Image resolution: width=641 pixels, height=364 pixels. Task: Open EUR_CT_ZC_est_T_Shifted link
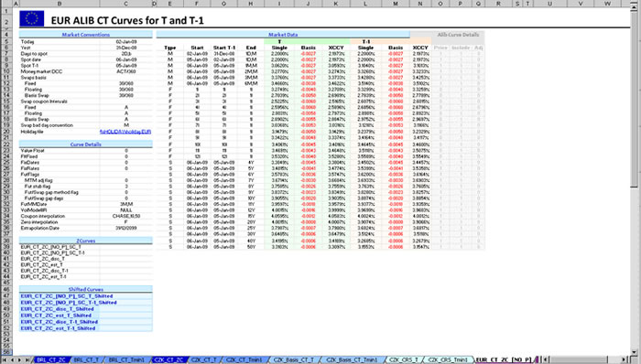click(x=56, y=316)
